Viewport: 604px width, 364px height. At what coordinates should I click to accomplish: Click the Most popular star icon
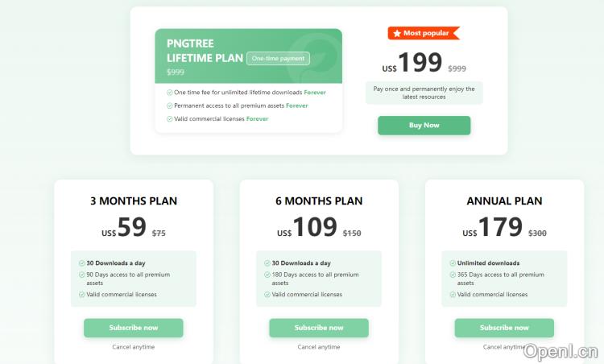pos(397,33)
